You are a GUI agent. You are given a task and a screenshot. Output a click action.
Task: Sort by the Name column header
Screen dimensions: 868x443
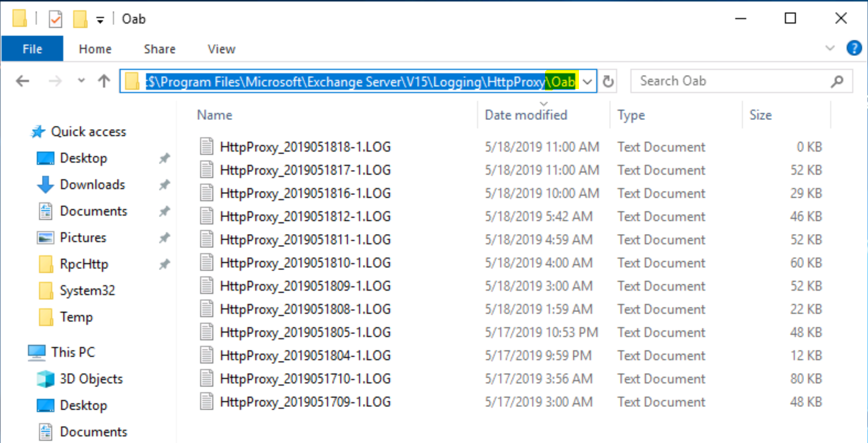click(215, 116)
